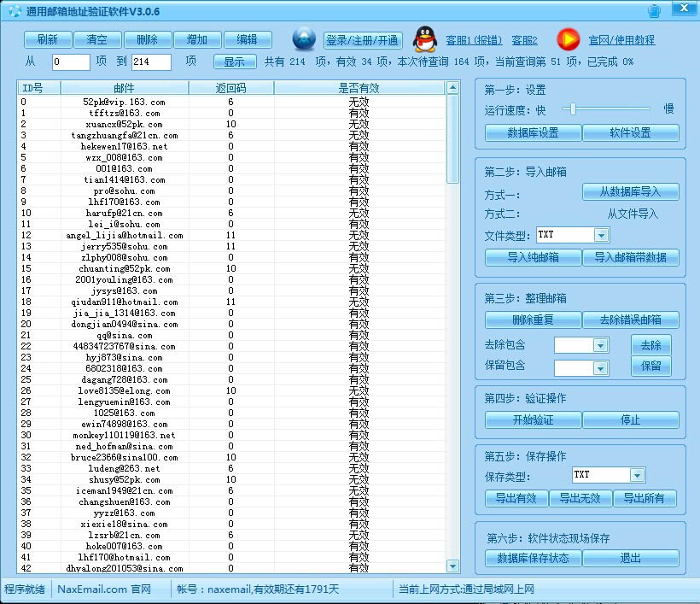Close the window with X button
Viewport: 700px width, 604px height.
coord(684,8)
